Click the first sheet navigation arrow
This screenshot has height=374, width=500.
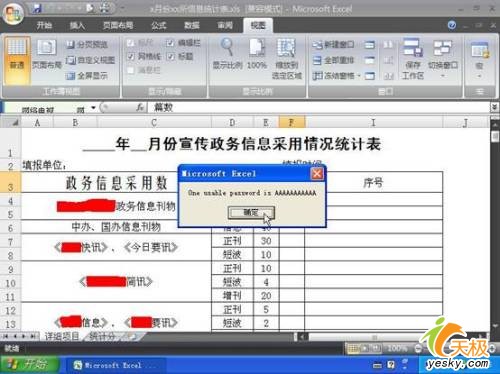5,336
